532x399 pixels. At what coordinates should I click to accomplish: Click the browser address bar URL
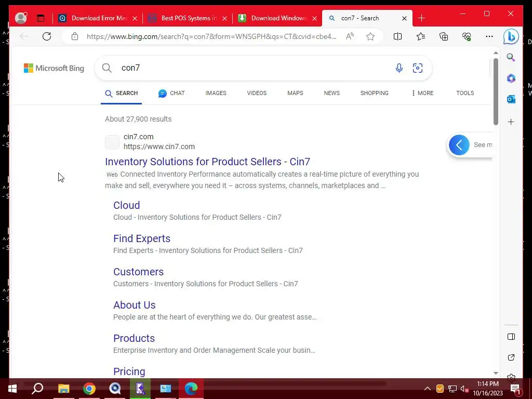(211, 37)
